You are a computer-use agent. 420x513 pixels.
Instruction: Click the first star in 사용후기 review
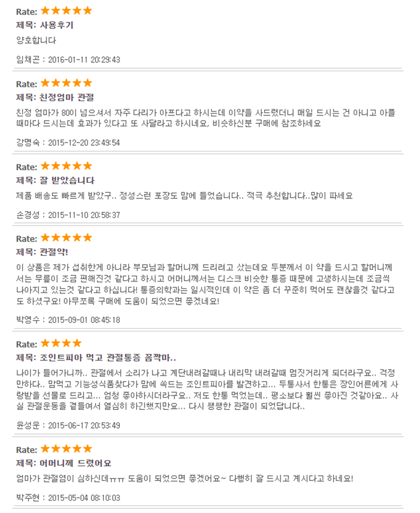[46, 11]
